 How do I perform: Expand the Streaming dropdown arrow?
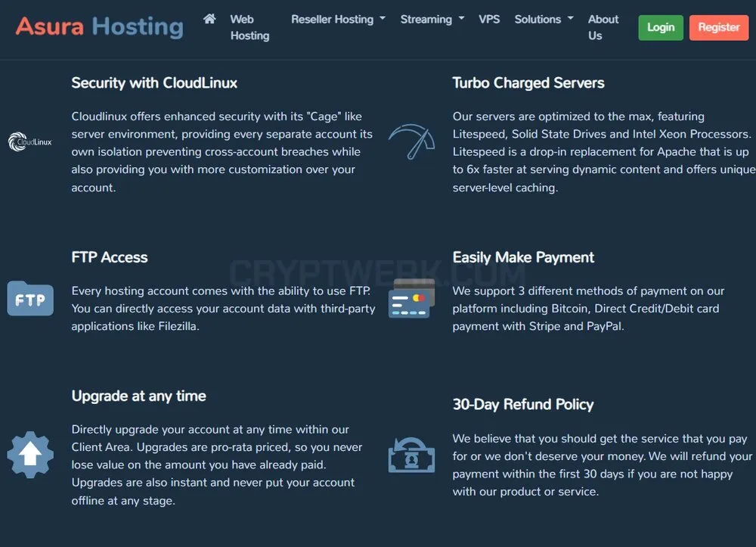coord(461,18)
